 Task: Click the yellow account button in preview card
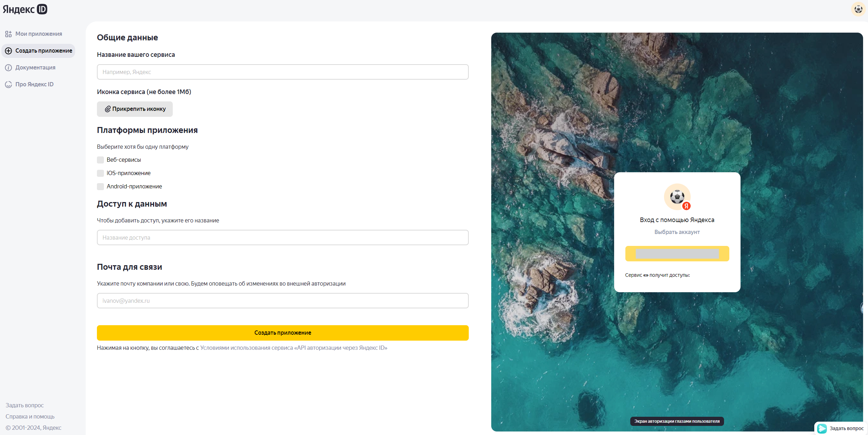pyautogui.click(x=677, y=254)
